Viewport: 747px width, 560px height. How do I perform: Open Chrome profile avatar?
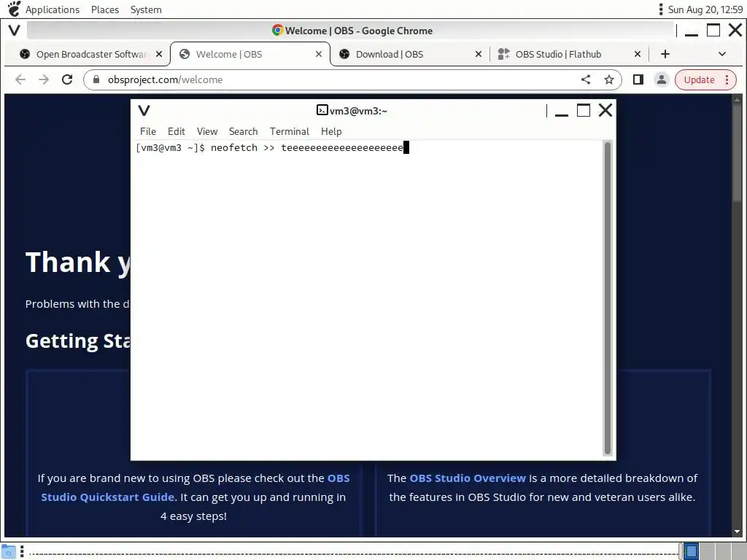[661, 79]
